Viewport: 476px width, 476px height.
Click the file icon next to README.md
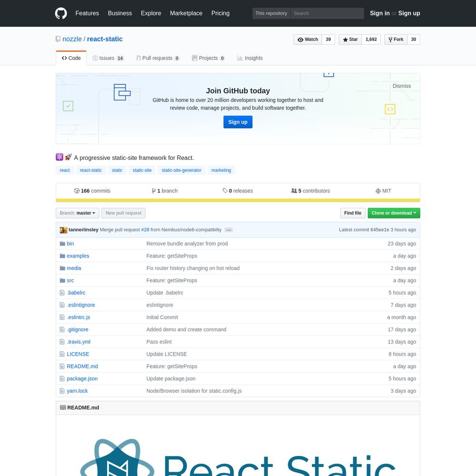(62, 367)
